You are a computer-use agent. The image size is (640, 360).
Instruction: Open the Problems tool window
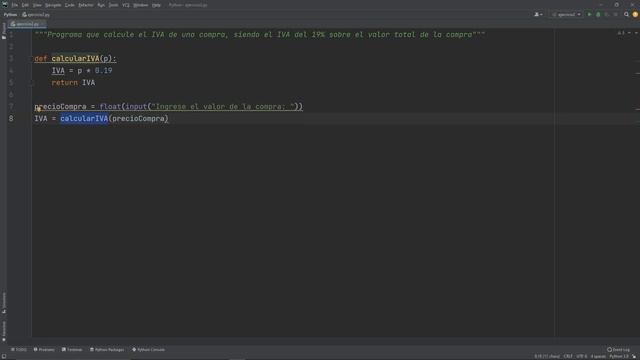pos(44,350)
